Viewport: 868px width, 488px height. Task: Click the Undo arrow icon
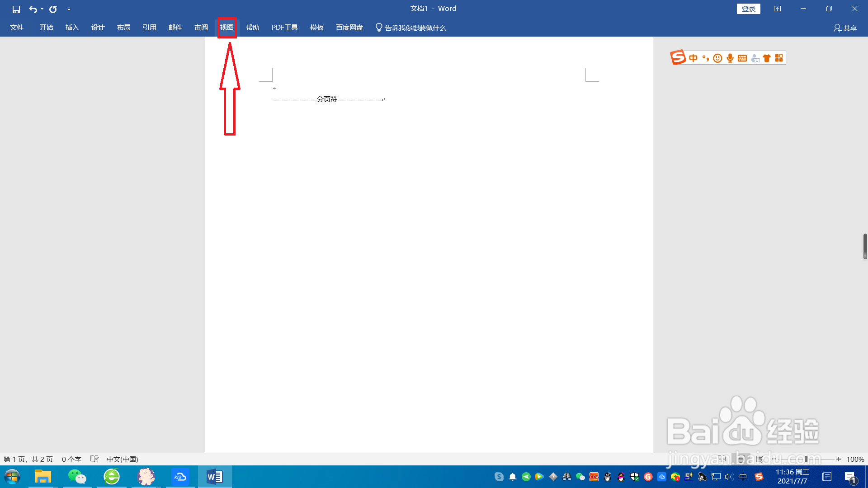pyautogui.click(x=33, y=9)
